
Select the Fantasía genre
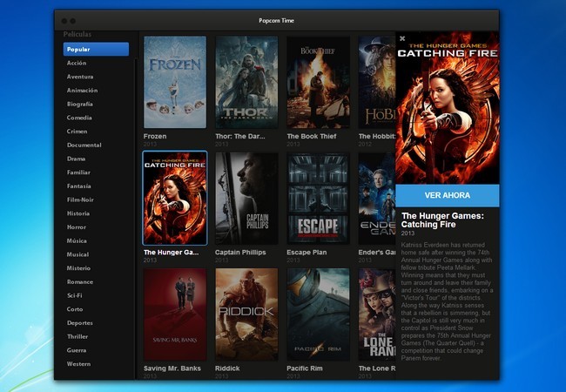79,186
